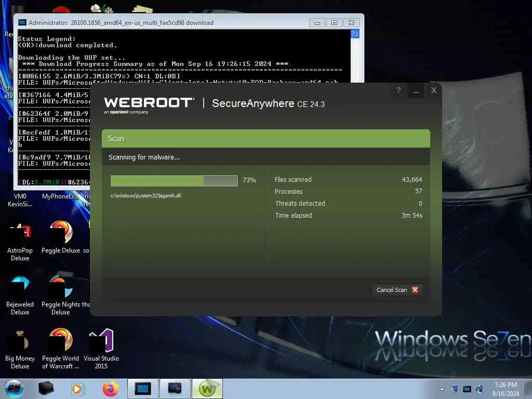Switch to the command prompt taskbar button
Image resolution: width=532 pixels, height=399 pixels.
coord(142,389)
